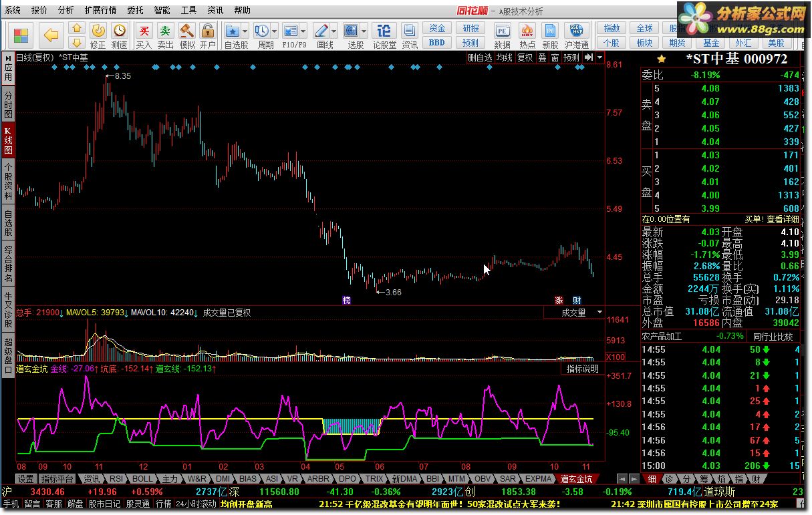Screen dimensions: 812x515
Task: Click the up arrow page icon
Action: tap(77, 29)
